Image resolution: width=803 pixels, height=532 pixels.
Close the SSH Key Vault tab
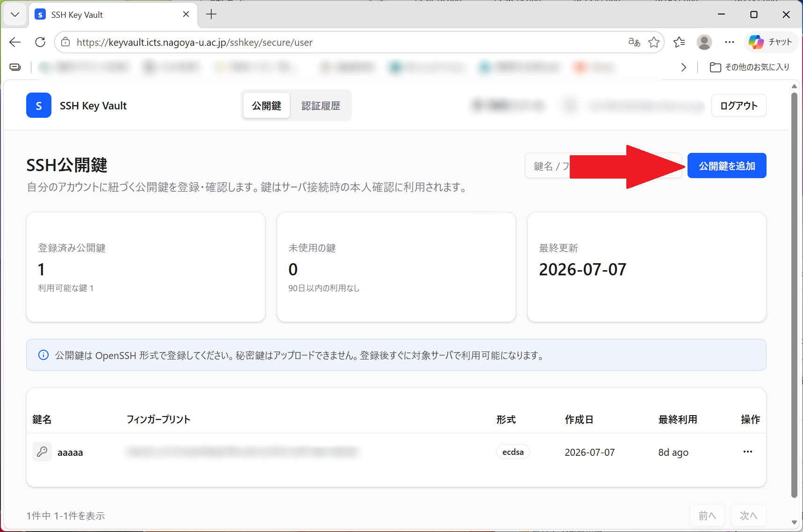(x=186, y=14)
